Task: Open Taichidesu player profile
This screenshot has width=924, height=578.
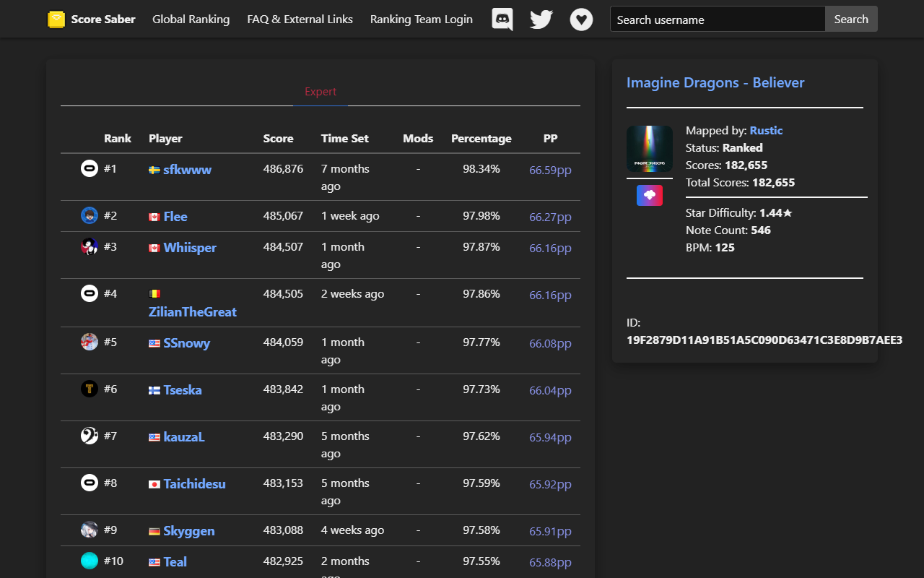Action: [x=195, y=484]
